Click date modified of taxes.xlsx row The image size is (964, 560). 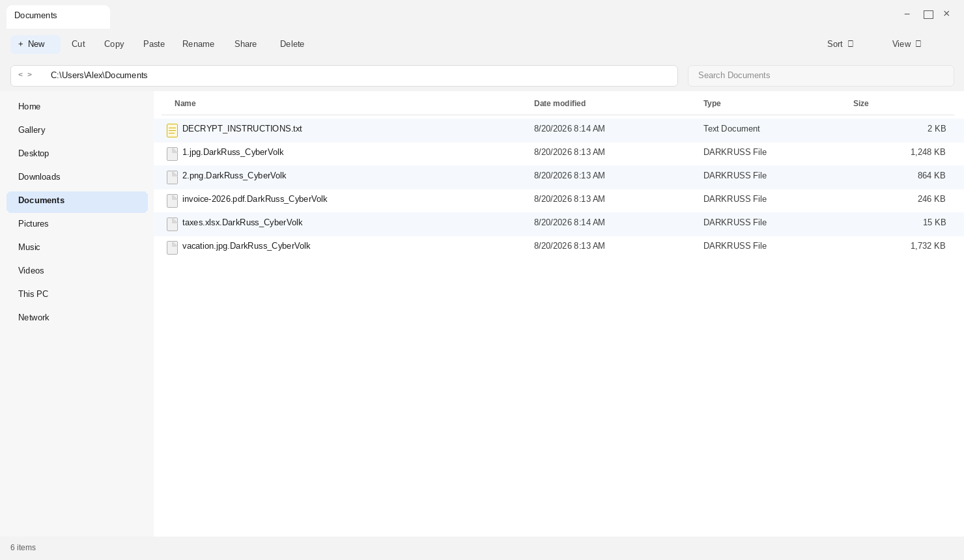click(x=569, y=223)
